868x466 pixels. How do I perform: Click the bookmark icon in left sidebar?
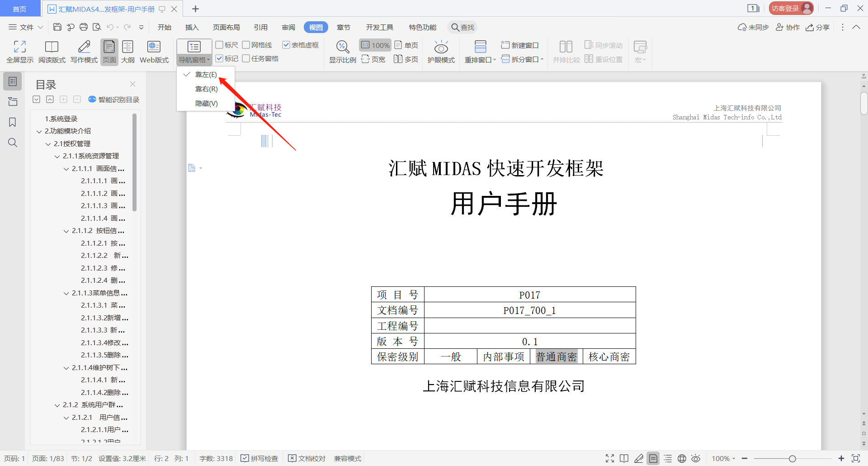(x=13, y=122)
